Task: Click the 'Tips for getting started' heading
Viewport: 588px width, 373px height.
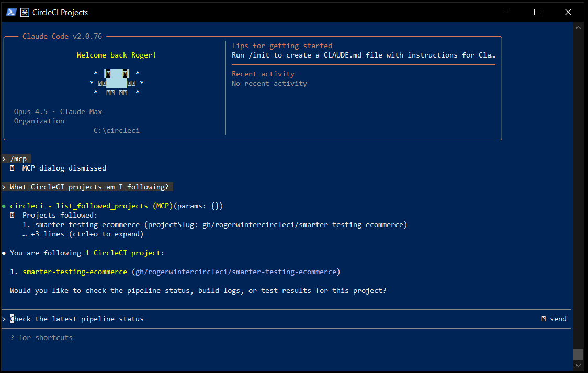Action: click(x=282, y=46)
